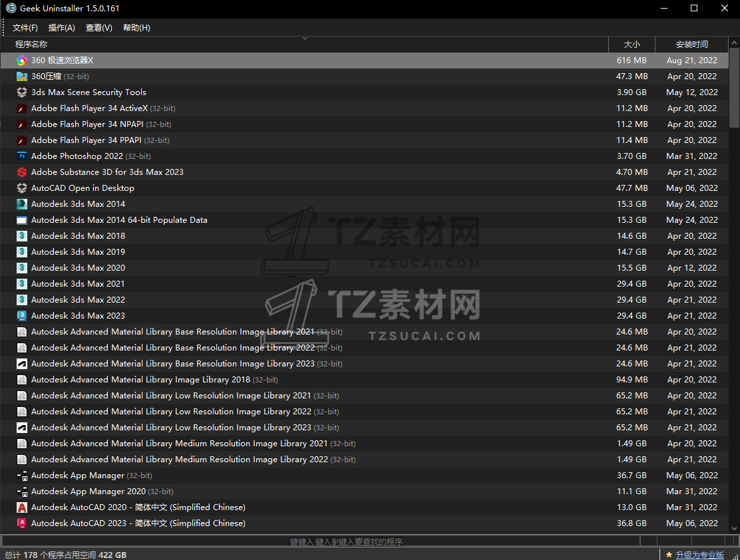Click the Adobe Flash Player 34 ActiveX icon
The height and width of the screenshot is (560, 740).
coord(22,108)
